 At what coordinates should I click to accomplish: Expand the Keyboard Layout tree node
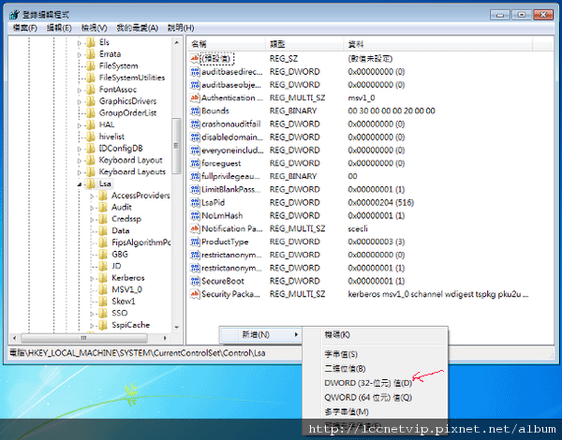80,161
